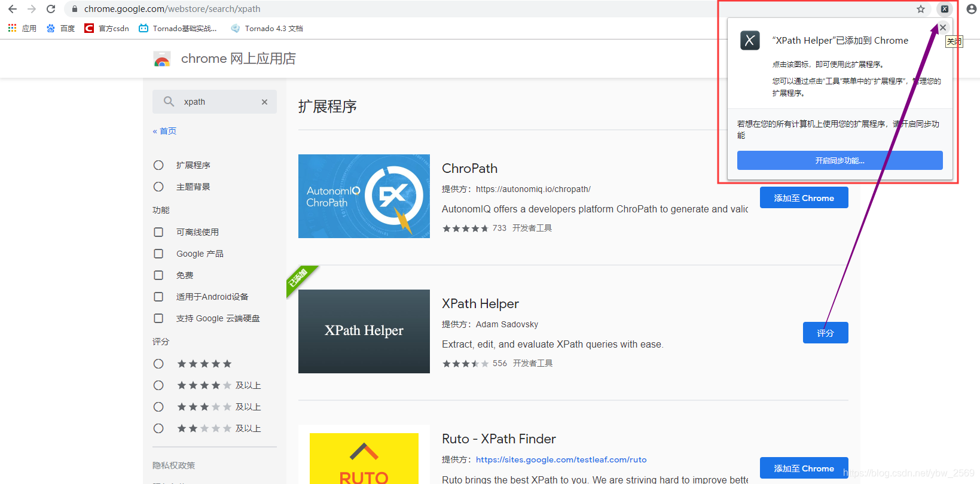Click the XPath Helper icon in the popup

(750, 40)
